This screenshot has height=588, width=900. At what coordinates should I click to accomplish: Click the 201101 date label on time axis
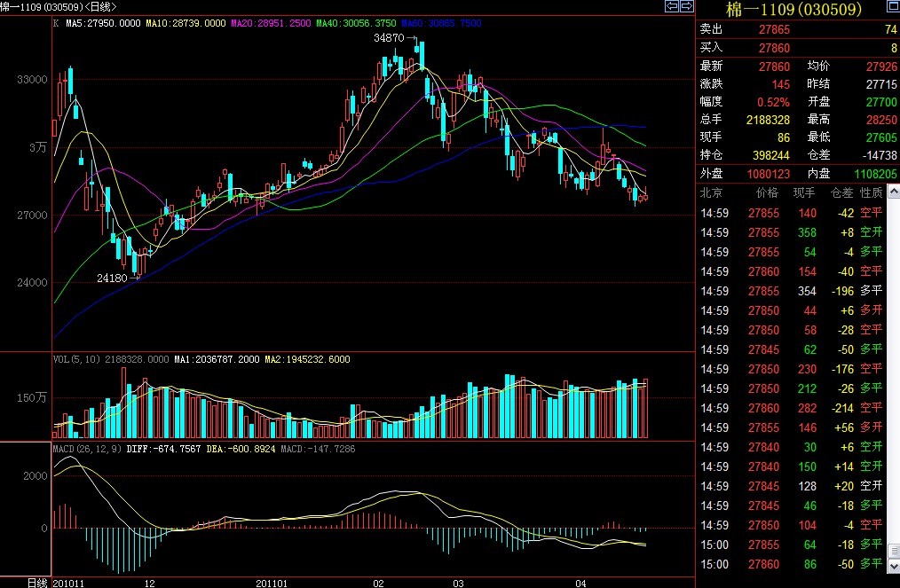(x=272, y=582)
